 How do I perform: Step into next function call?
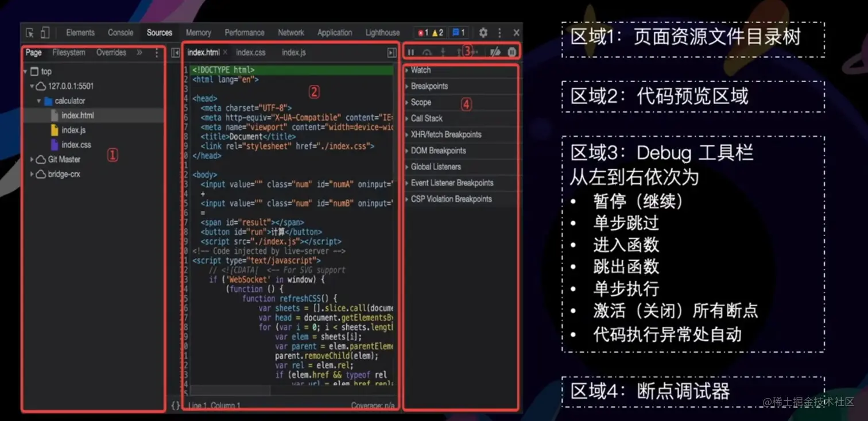(443, 52)
